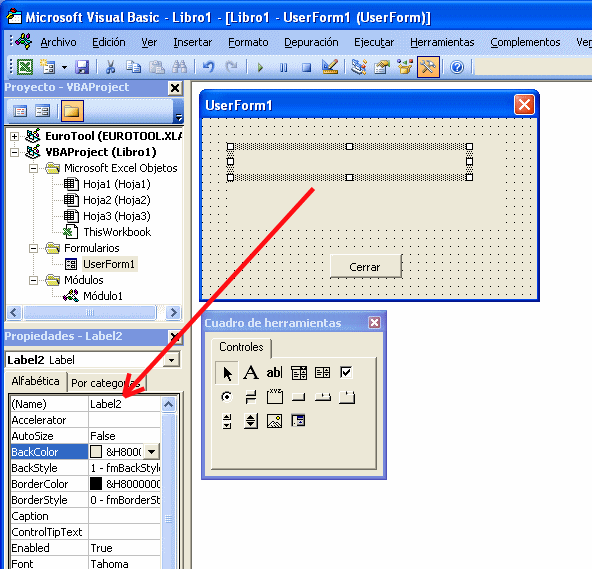Open the Object Browser toolbar icon
Viewport: 592px width, 569px height.
pyautogui.click(x=405, y=68)
